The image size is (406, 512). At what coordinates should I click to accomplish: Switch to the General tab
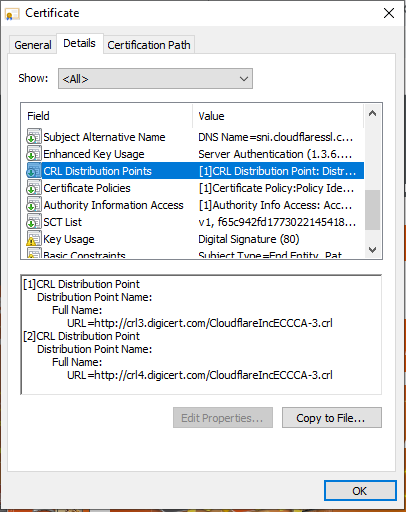(33, 45)
